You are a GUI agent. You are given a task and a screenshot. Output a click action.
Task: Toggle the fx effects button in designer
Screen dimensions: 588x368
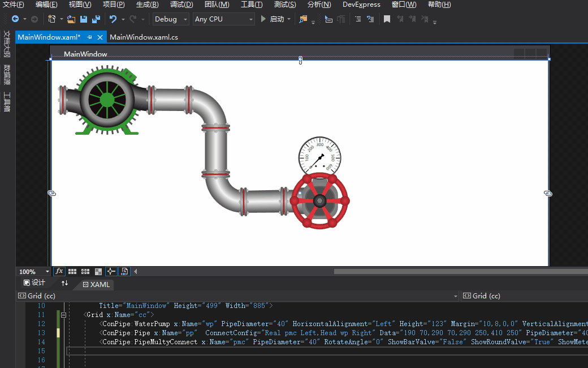[59, 272]
